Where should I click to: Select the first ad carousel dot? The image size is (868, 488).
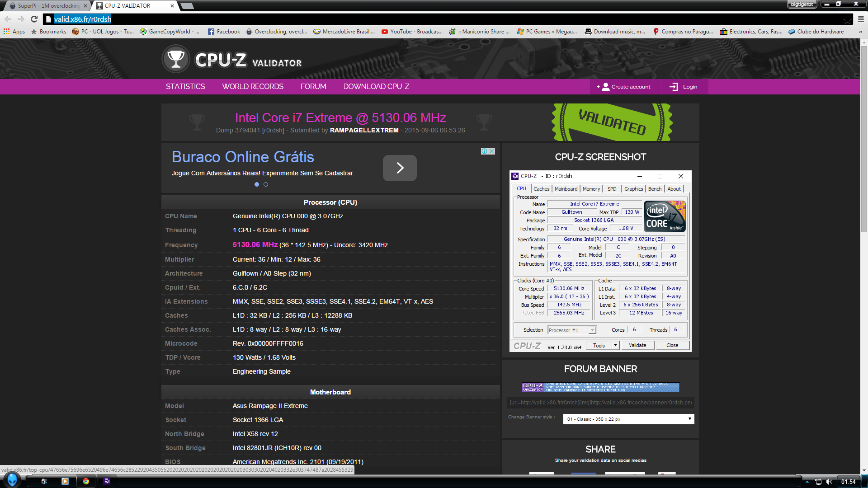click(x=257, y=184)
